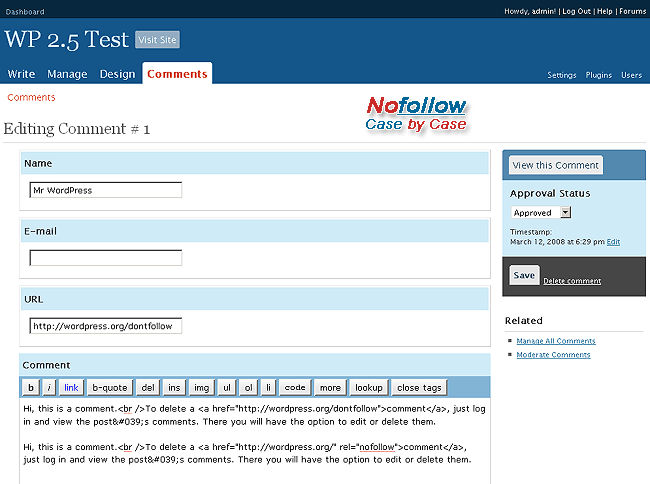
Task: Open the Write tab
Action: click(x=21, y=74)
